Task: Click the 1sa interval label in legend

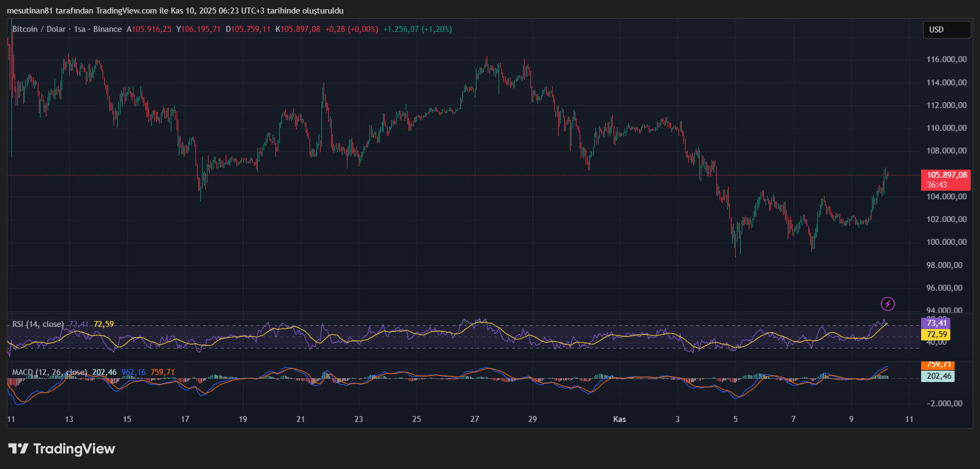Action: point(79,29)
